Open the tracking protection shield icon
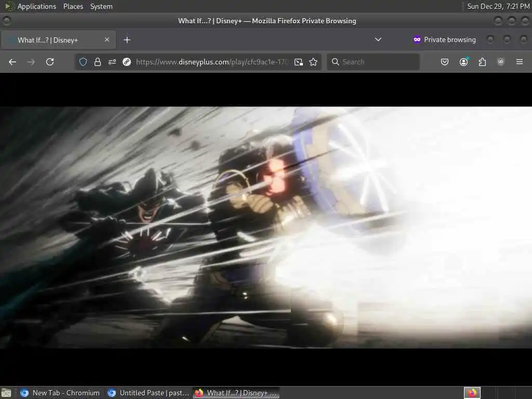Viewport: 532px width, 399px height. click(83, 62)
